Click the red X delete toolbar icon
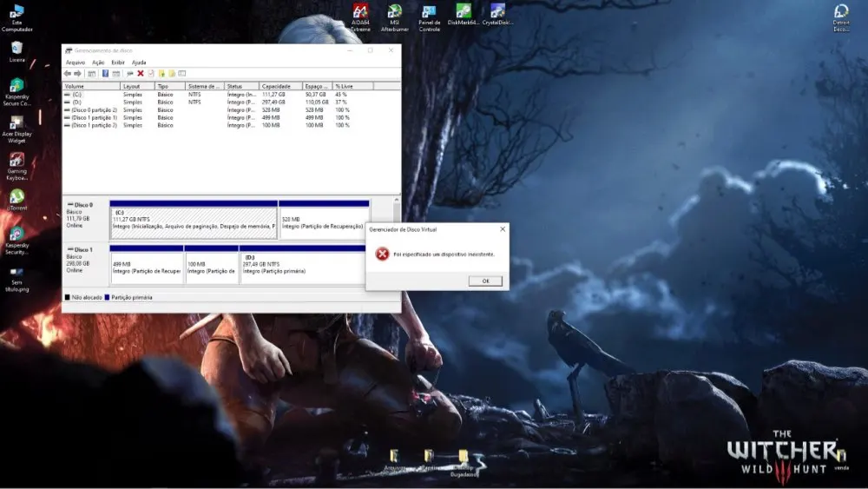Viewport: 868px width, 489px height. click(141, 74)
